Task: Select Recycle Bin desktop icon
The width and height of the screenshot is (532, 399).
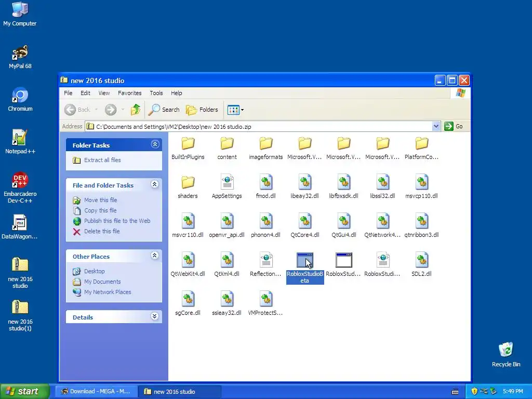Action: click(506, 354)
